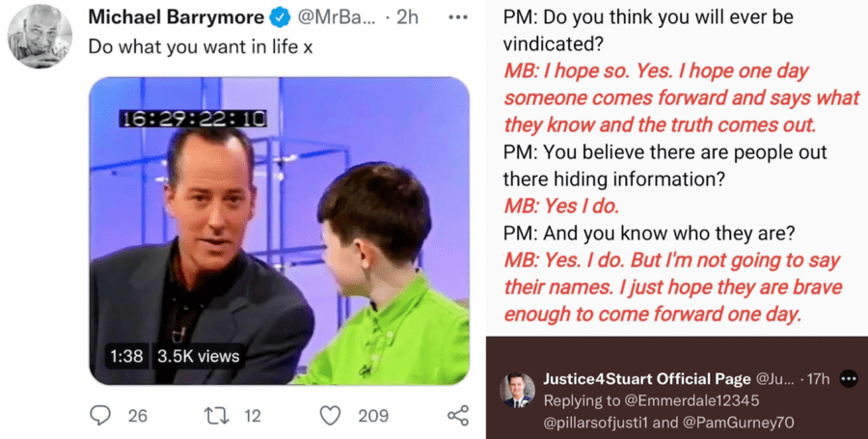Open more options on Michael Barrymore's tweet

[458, 18]
